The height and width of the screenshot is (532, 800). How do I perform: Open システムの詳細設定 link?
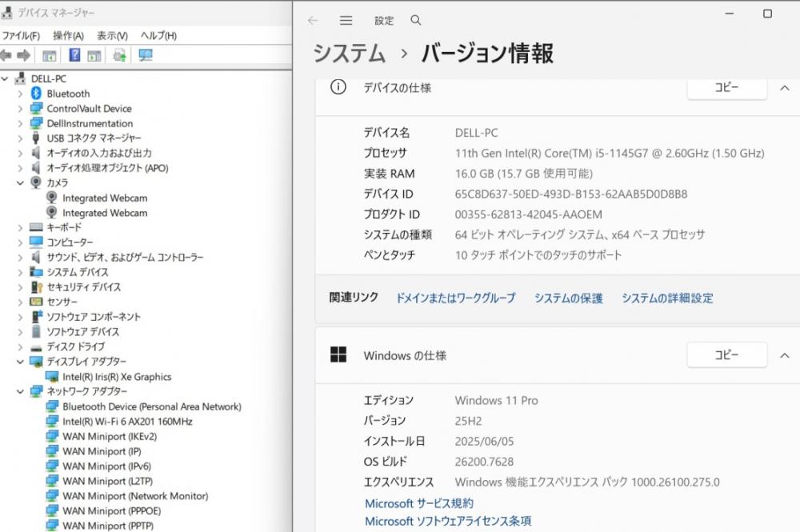click(667, 298)
